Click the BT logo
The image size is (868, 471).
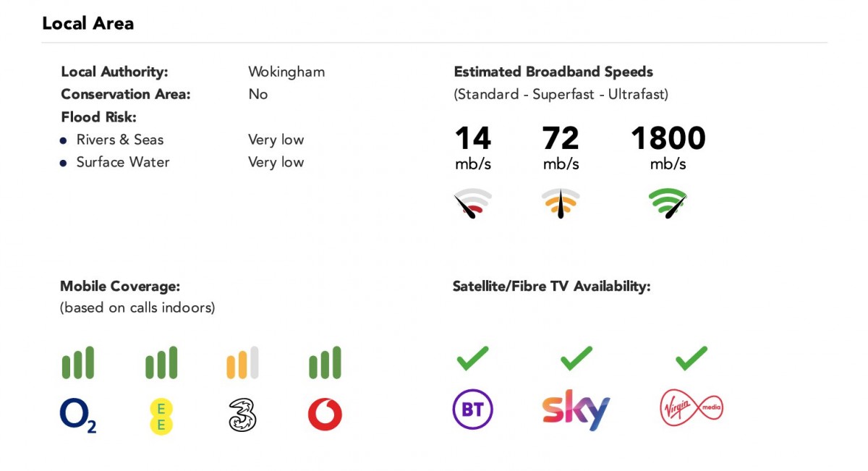(x=472, y=410)
